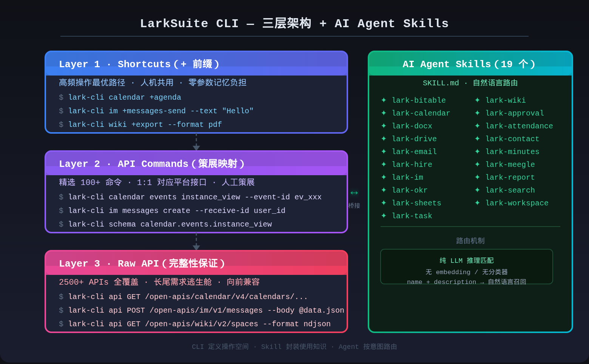Select the lark-drive skill name
589x364 pixels.
414,139
